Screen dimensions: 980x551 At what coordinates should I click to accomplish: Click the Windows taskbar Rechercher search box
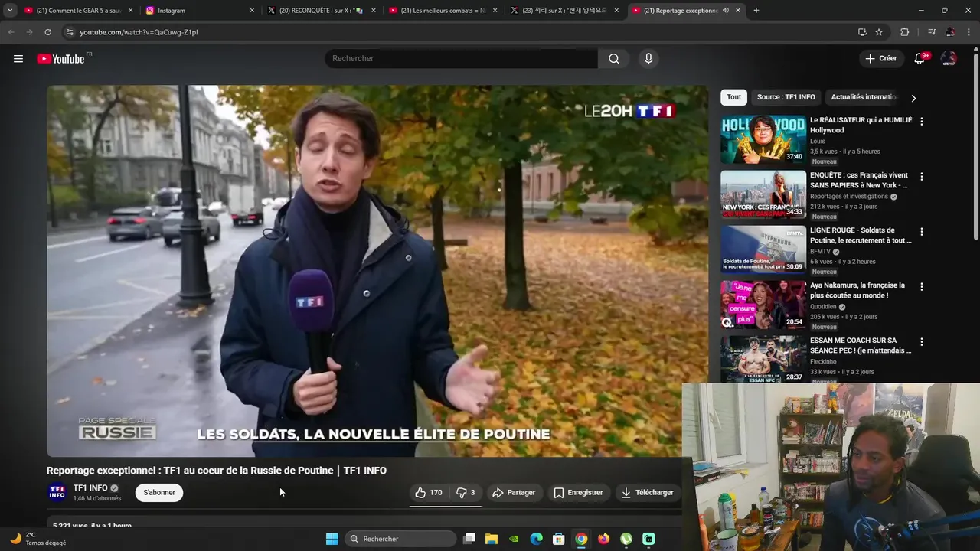[399, 539]
